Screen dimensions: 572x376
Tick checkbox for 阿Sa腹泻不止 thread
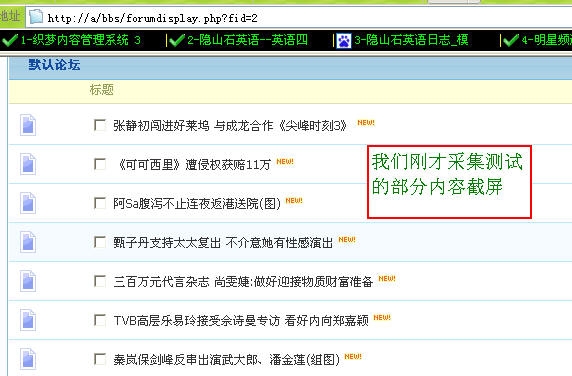100,203
